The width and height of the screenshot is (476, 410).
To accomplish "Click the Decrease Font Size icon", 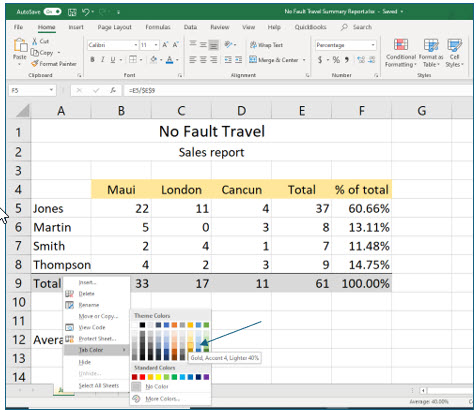I will pyautogui.click(x=176, y=45).
